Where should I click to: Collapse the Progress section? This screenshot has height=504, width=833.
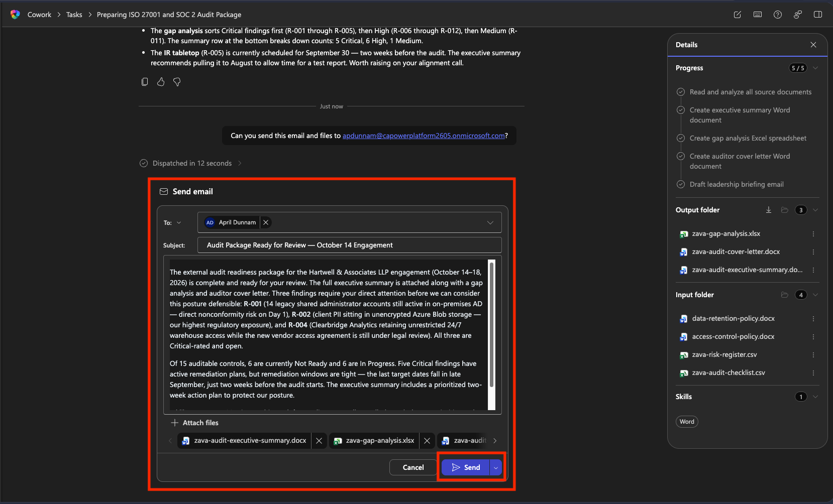tap(815, 68)
